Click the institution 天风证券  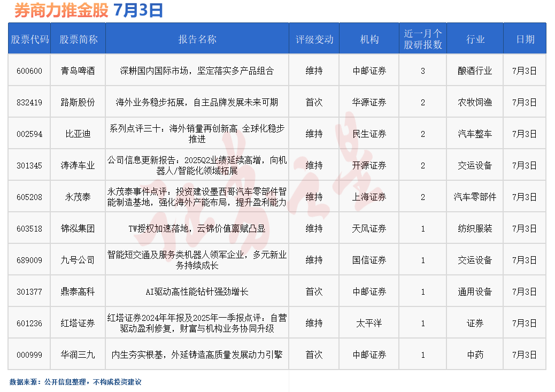(x=369, y=228)
